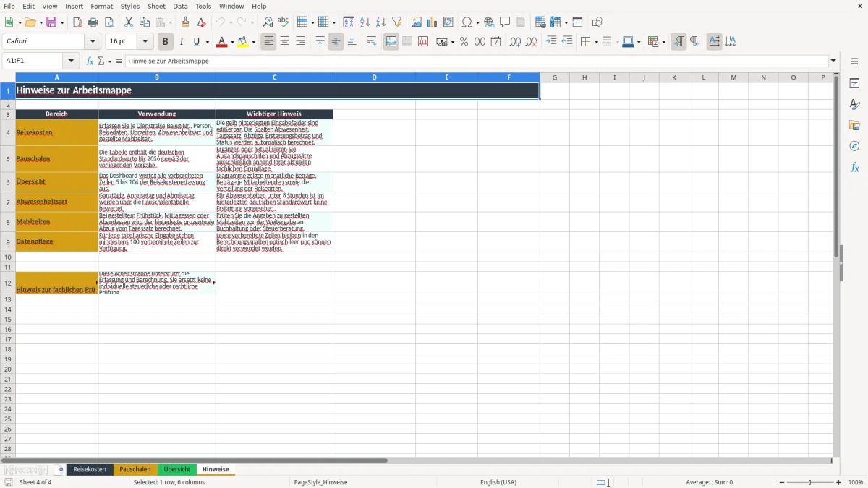
Task: Apply AutoFilter funnel icon
Action: pyautogui.click(x=397, y=22)
